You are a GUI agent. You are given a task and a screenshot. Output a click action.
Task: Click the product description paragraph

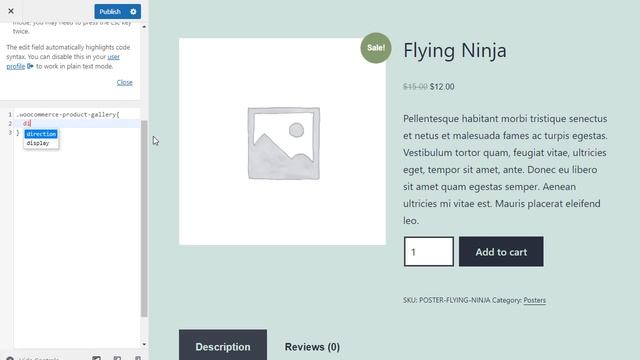click(x=505, y=169)
